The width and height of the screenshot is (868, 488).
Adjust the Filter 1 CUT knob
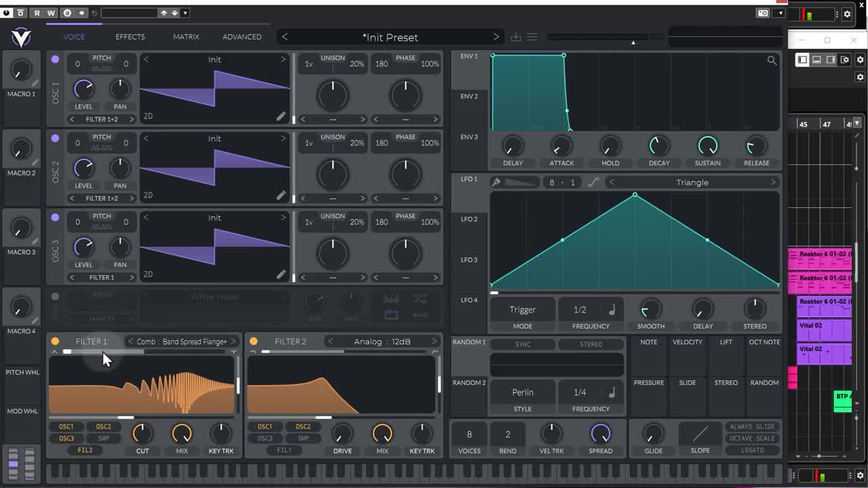(x=142, y=433)
